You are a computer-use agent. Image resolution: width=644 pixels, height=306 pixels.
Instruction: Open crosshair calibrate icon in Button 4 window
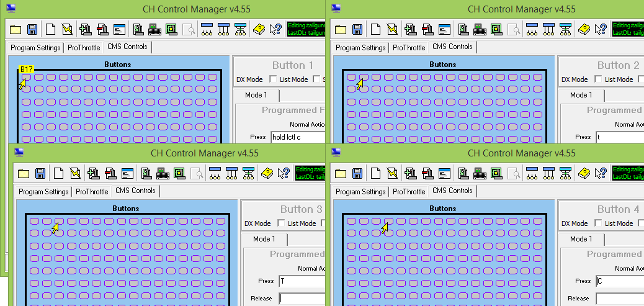(496, 173)
